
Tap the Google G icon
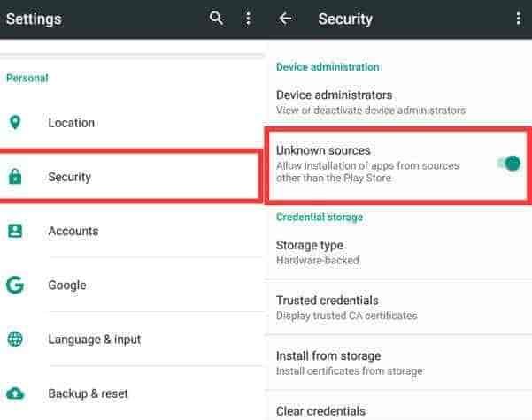click(x=14, y=285)
